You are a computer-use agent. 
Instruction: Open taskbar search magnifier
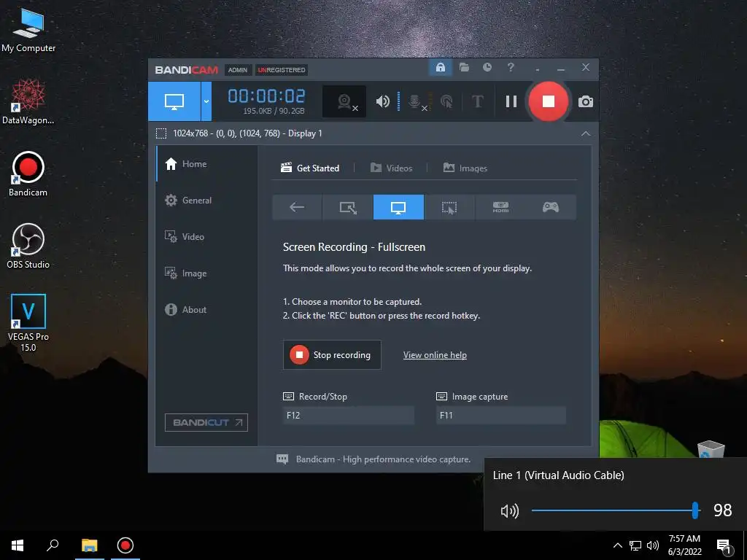(x=53, y=545)
